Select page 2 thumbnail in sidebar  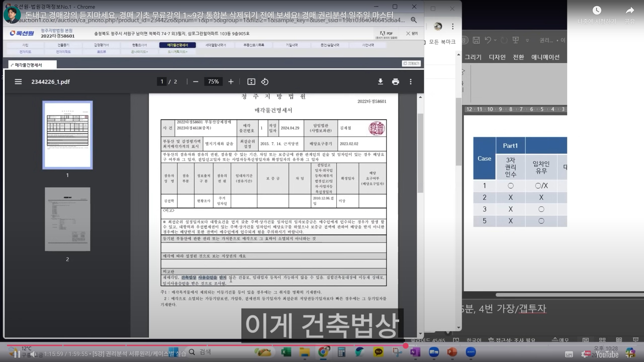point(67,219)
